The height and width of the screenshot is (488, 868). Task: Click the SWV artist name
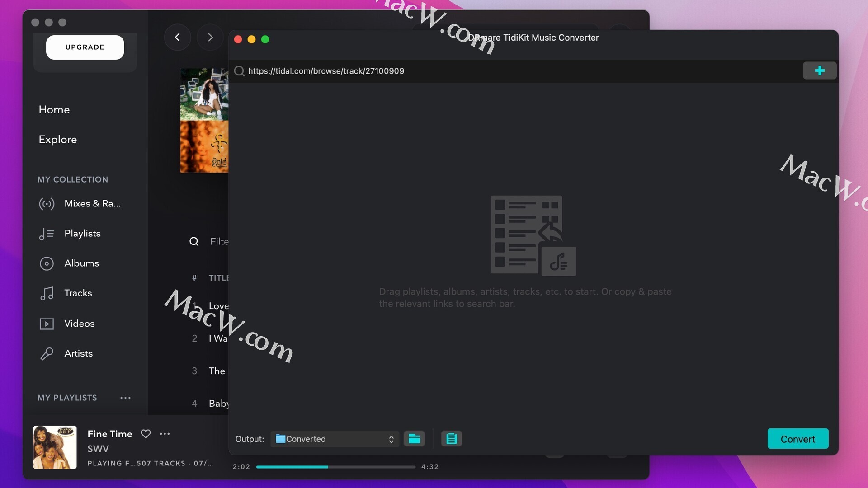(98, 449)
